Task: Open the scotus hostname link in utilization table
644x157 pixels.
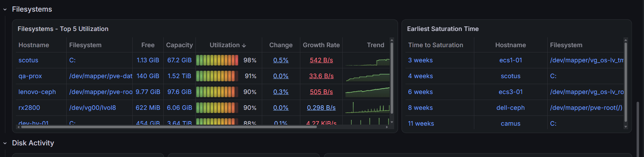Action: click(28, 60)
